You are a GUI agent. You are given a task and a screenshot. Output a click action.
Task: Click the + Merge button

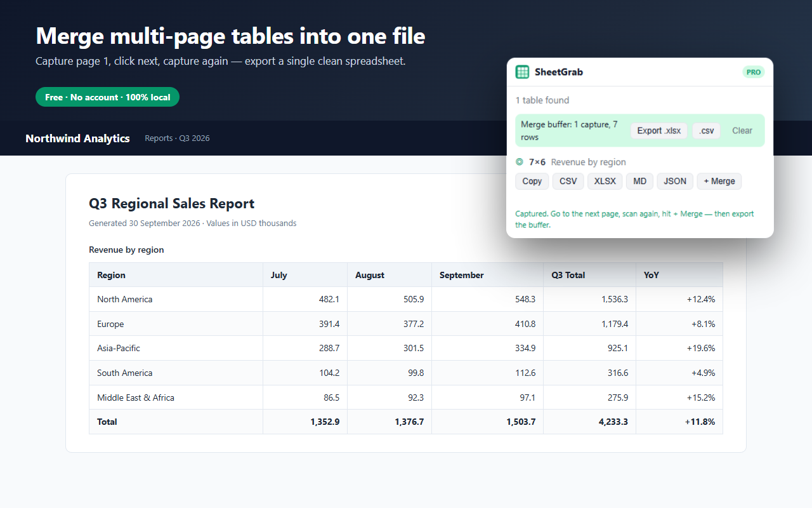[719, 181]
